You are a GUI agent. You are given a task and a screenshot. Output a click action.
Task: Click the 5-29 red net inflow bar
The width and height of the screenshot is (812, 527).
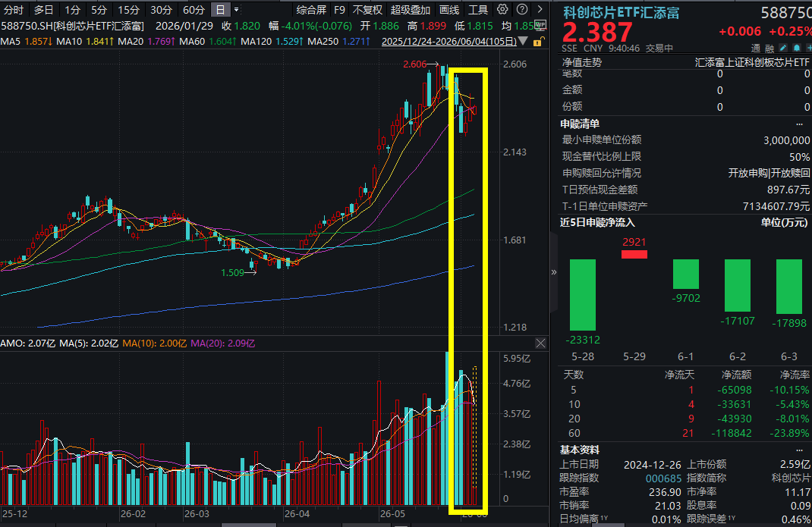click(634, 254)
